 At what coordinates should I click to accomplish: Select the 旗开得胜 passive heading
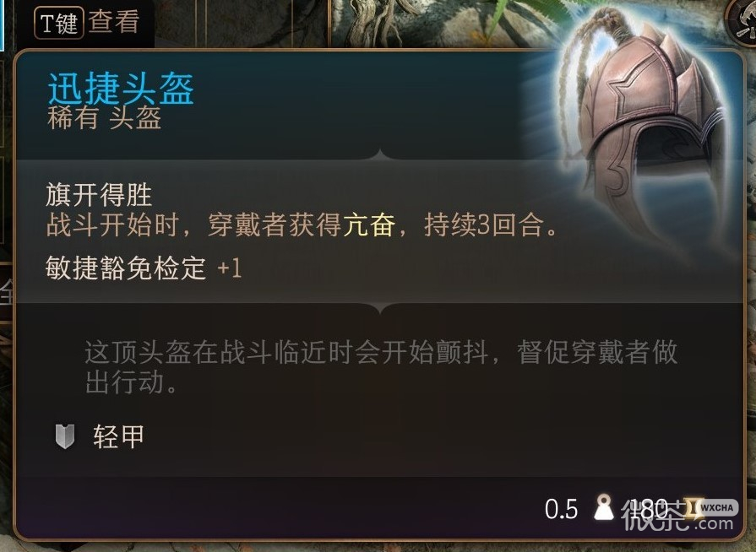point(99,195)
